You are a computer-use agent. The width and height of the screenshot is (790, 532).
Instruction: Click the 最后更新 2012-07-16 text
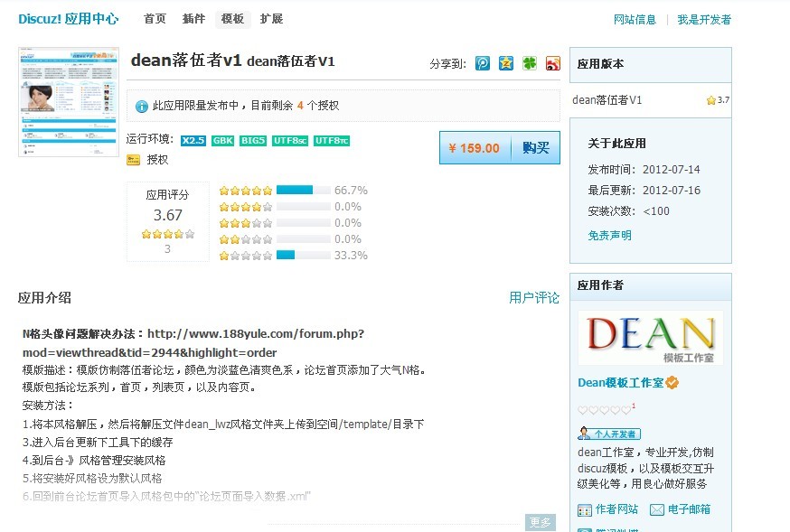(x=644, y=191)
